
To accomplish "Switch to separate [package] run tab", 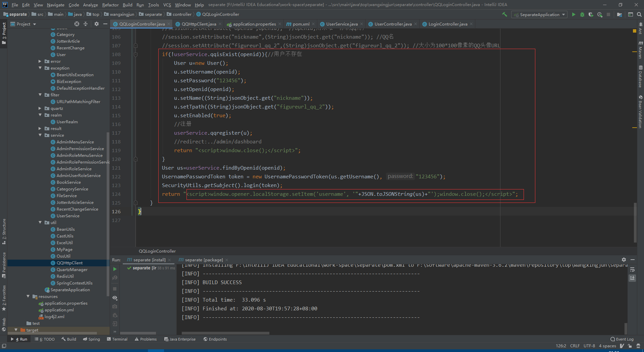I will [204, 260].
